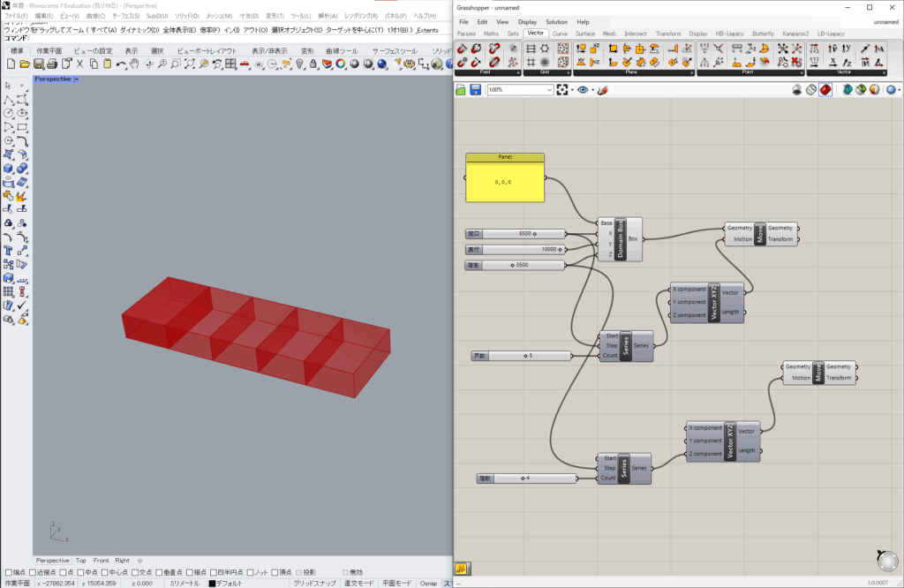Screen dimensions: 904x588
Task: Click the Rhino New document icon
Action: click(x=9, y=64)
